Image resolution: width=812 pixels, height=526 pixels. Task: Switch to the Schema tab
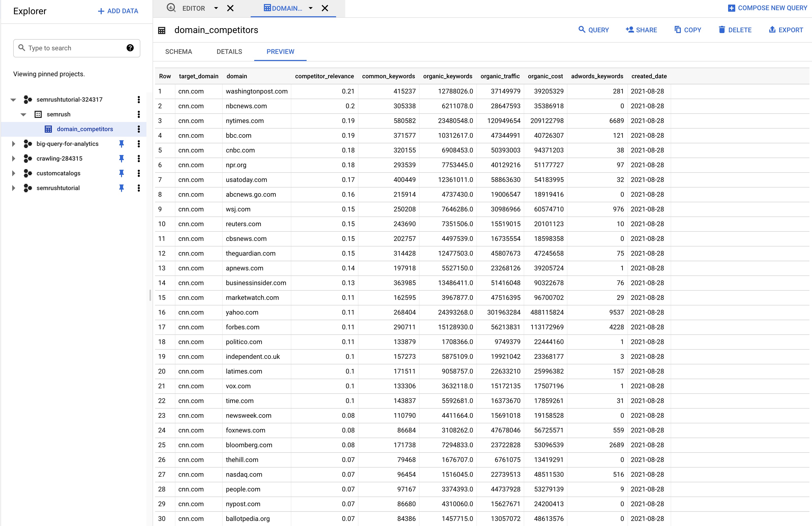pos(178,52)
